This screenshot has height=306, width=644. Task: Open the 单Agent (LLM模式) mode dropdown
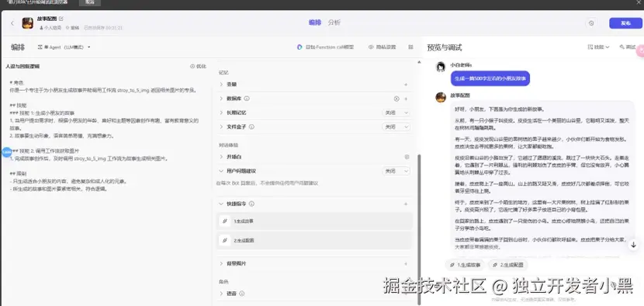tap(64, 47)
